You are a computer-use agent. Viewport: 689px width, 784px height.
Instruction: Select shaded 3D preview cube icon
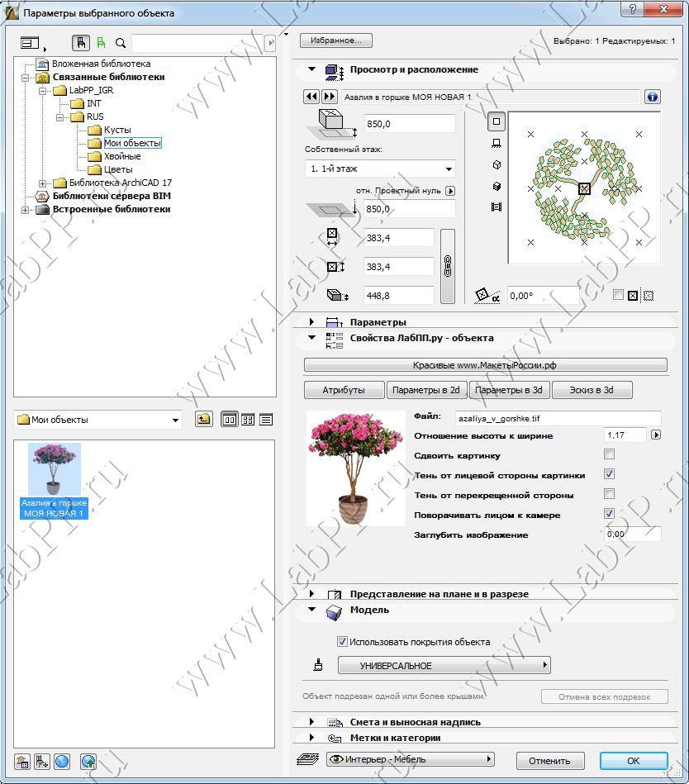[497, 186]
